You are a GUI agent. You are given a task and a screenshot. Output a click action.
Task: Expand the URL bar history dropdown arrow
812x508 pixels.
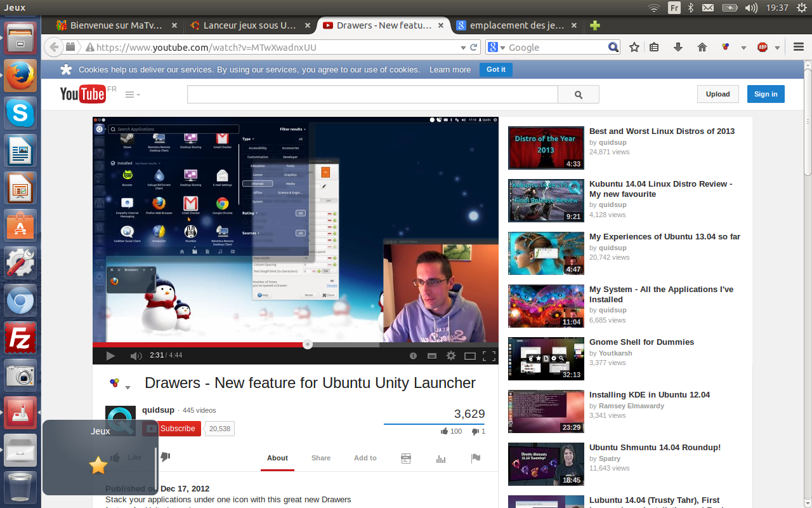(462, 48)
